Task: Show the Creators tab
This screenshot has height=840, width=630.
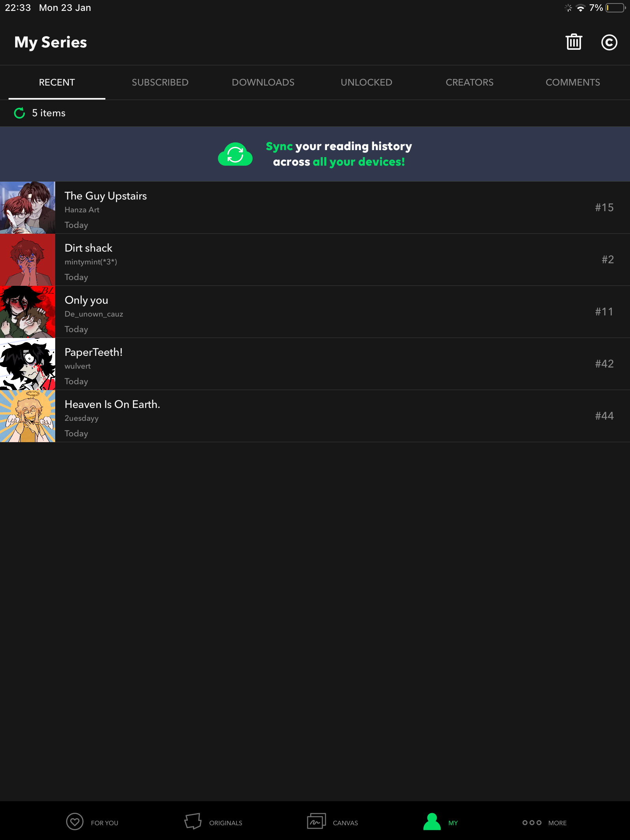Action: click(x=469, y=82)
